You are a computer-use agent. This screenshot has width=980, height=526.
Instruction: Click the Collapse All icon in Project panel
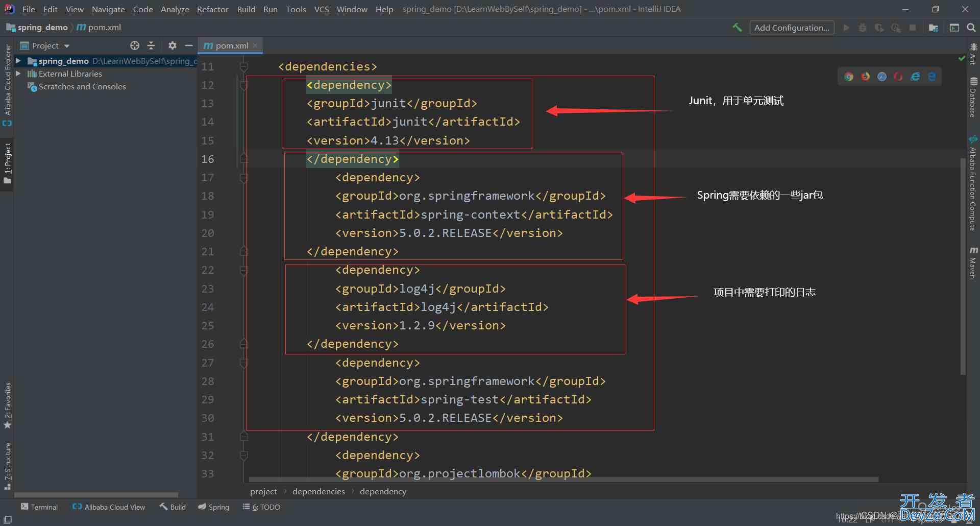click(151, 45)
